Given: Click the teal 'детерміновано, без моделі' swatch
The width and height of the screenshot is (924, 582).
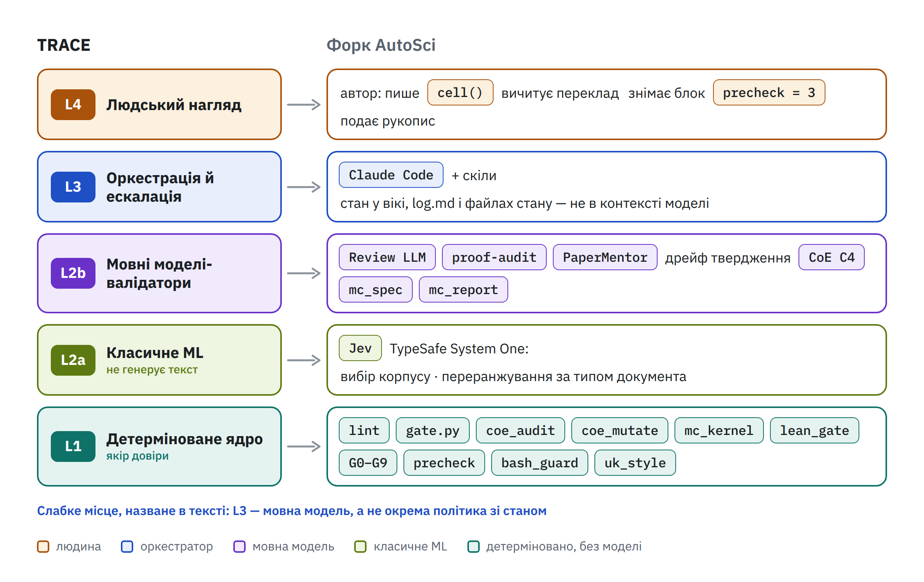Looking at the screenshot, I should [x=474, y=547].
